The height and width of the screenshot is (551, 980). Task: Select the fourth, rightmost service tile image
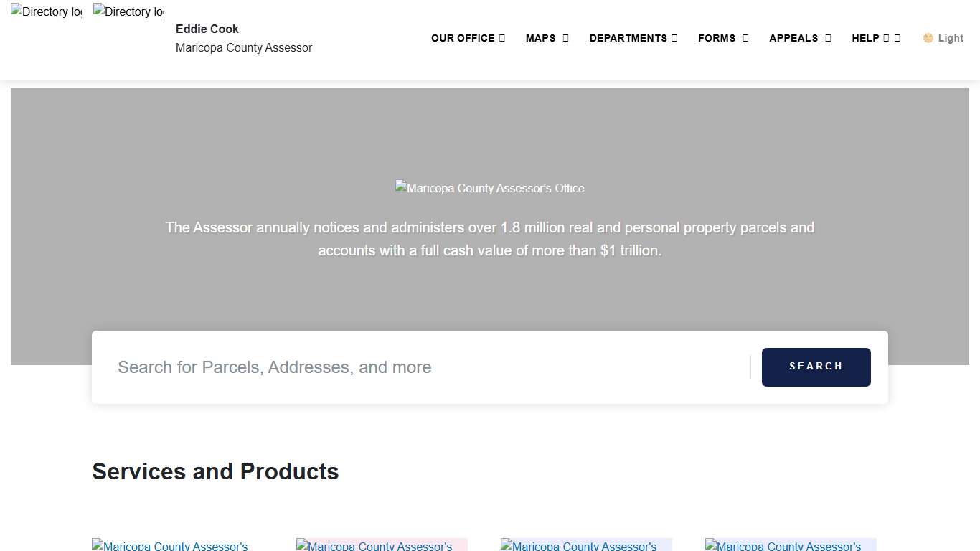790,545
